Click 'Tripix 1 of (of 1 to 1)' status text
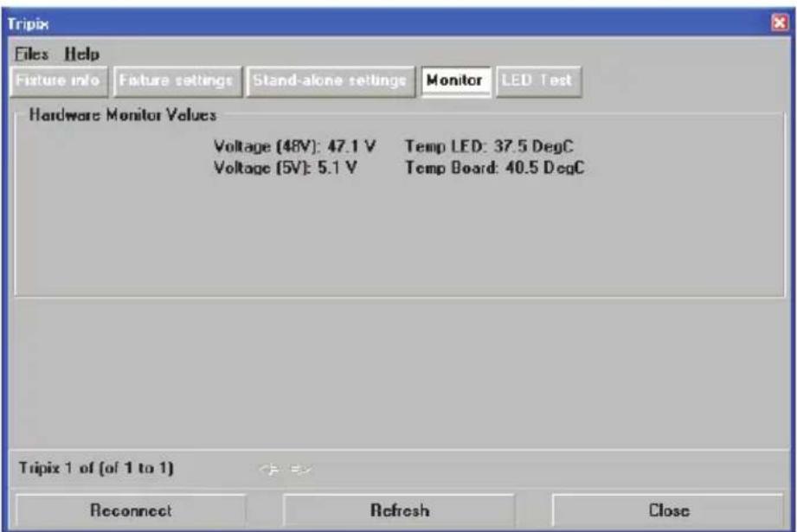The height and width of the screenshot is (532, 797). pyautogui.click(x=96, y=468)
